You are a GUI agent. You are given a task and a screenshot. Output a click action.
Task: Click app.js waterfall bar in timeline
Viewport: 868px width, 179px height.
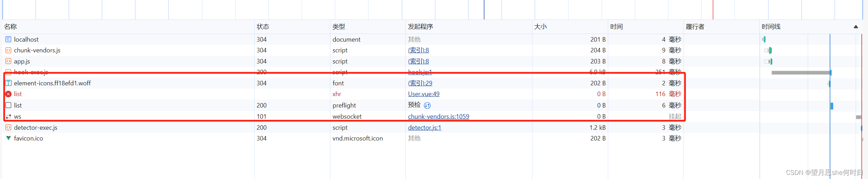point(768,61)
